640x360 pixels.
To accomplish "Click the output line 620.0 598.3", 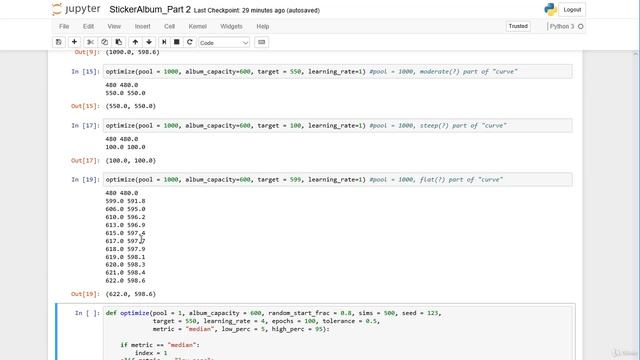I will tap(125, 264).
